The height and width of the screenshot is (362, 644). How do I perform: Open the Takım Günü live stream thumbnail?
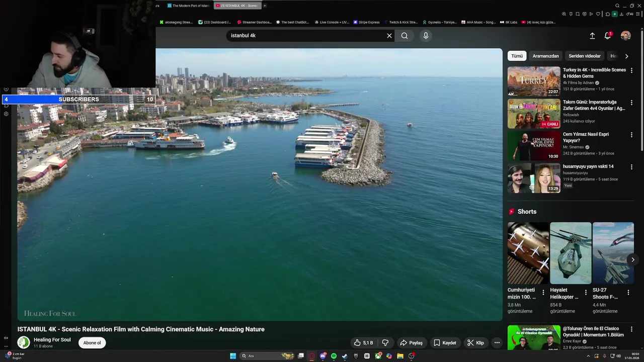[534, 114]
